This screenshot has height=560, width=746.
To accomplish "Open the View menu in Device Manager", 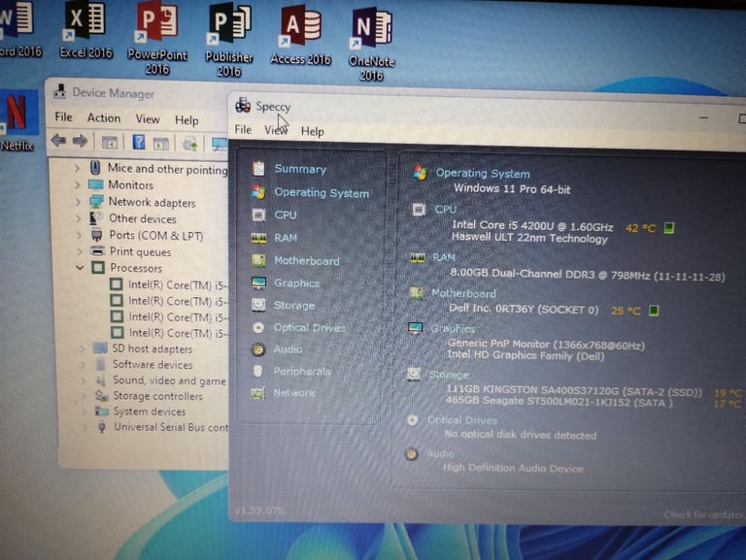I will 148,118.
